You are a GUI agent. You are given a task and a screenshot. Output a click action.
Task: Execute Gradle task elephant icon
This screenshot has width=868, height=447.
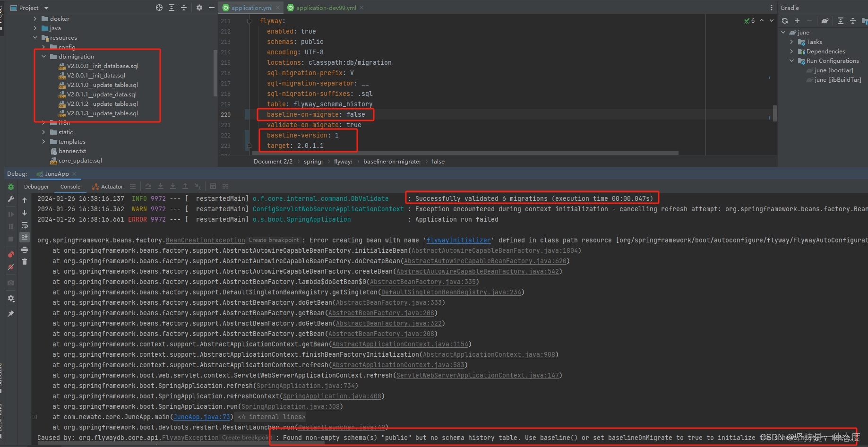coord(825,21)
